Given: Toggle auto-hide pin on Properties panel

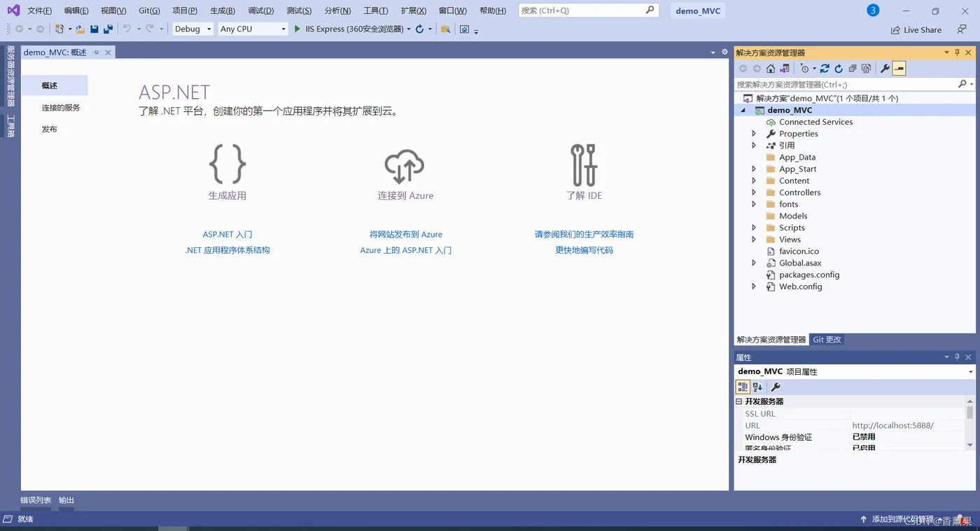Looking at the screenshot, I should click(x=958, y=357).
